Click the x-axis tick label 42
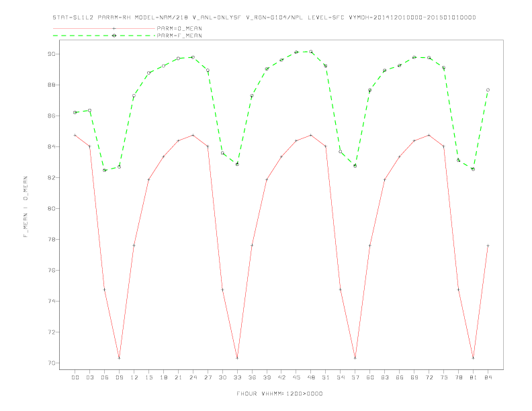This screenshot has height=411, width=532. pos(281,377)
